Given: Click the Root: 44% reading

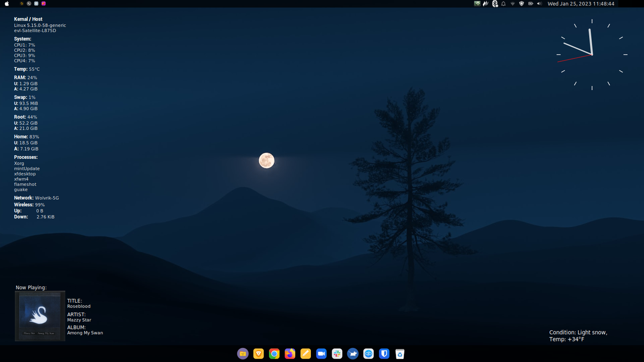Looking at the screenshot, I should [26, 117].
